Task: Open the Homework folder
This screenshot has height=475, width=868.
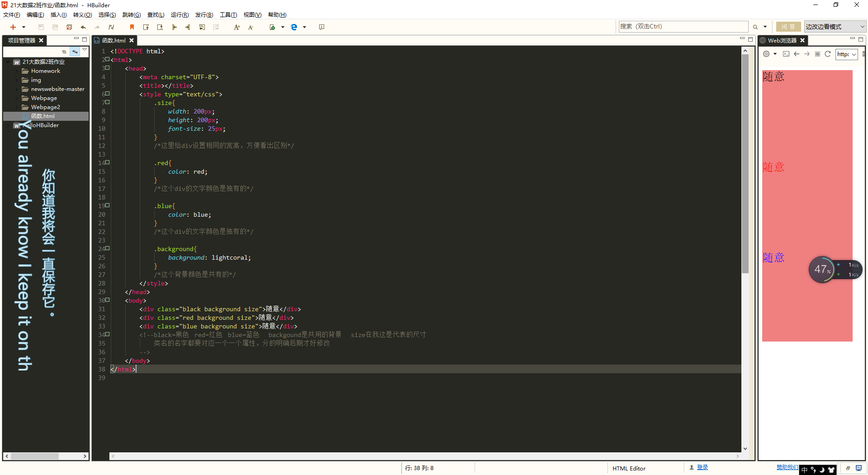Action: click(x=45, y=71)
